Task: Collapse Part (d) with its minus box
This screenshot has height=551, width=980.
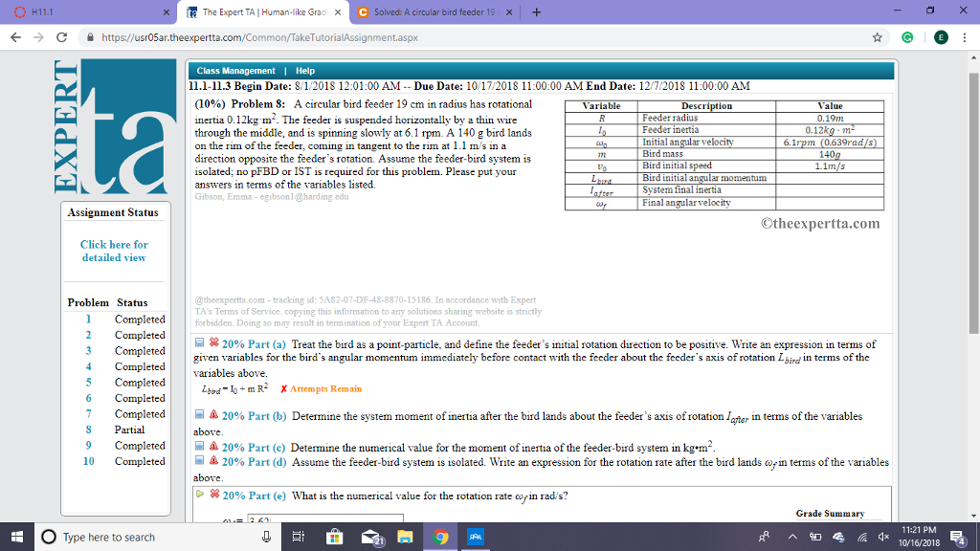Action: (199, 460)
